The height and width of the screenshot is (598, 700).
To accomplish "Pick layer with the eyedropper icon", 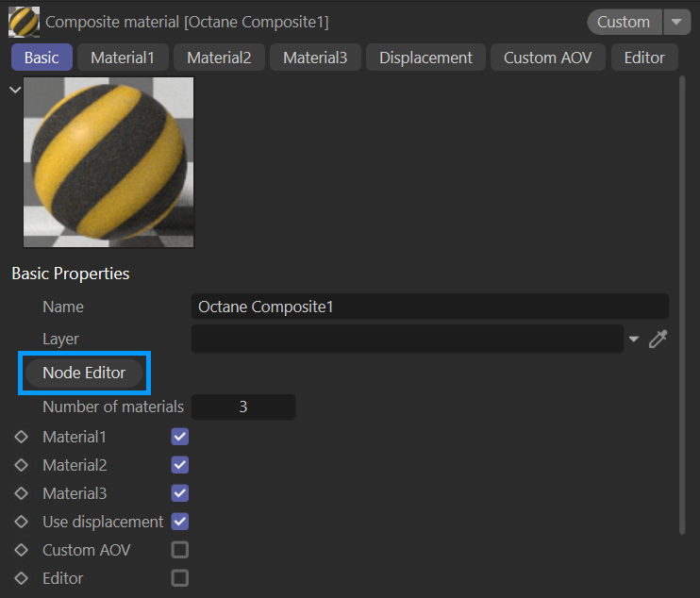I will (x=658, y=339).
